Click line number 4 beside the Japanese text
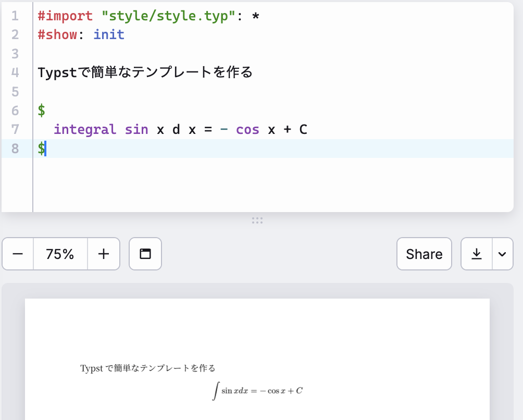This screenshot has width=523, height=420. click(15, 72)
